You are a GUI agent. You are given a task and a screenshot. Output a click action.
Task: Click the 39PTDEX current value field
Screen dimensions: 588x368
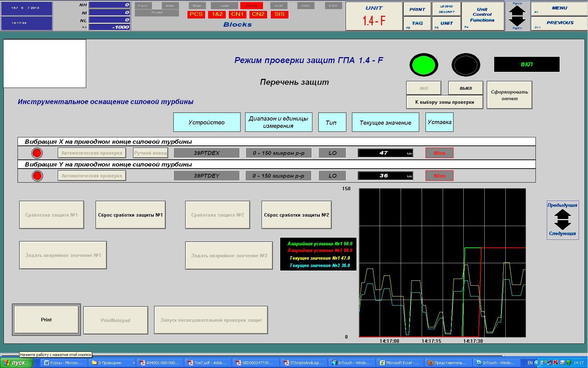coord(385,153)
